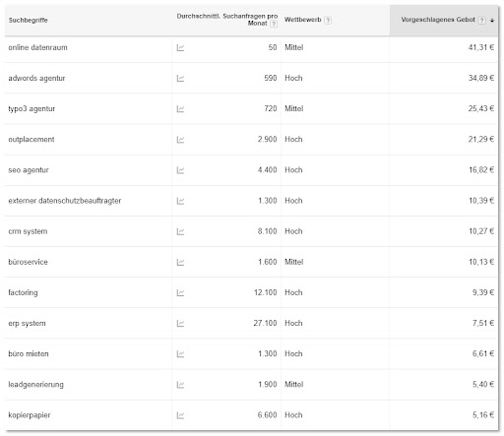Click trend chart icon for kopierpapier row
This screenshot has height=436, width=504.
coord(180,415)
